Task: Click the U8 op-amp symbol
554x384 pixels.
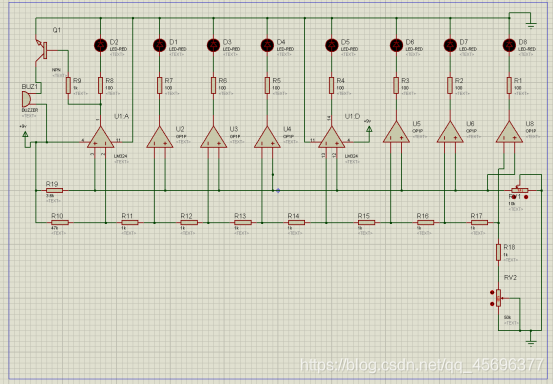Action: click(x=509, y=133)
